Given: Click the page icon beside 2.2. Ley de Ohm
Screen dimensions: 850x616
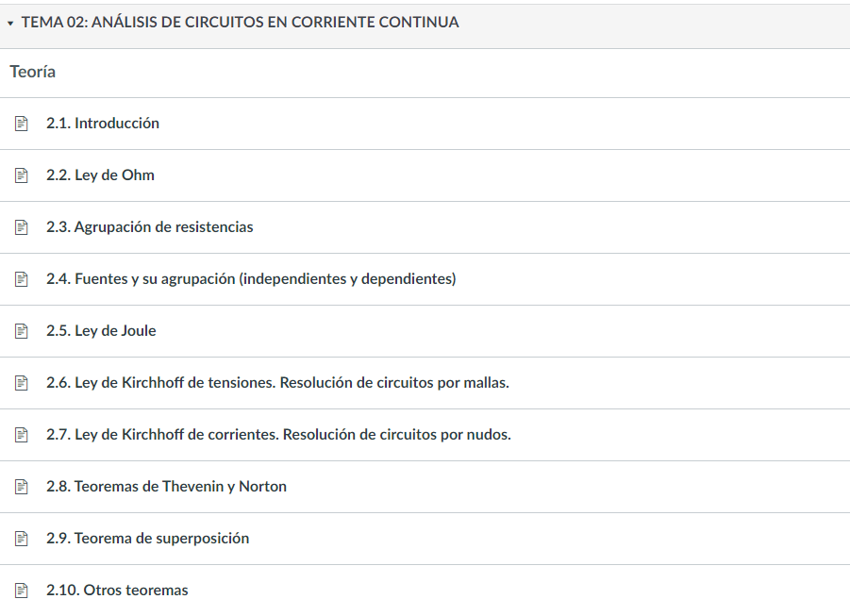Looking at the screenshot, I should point(22,175).
